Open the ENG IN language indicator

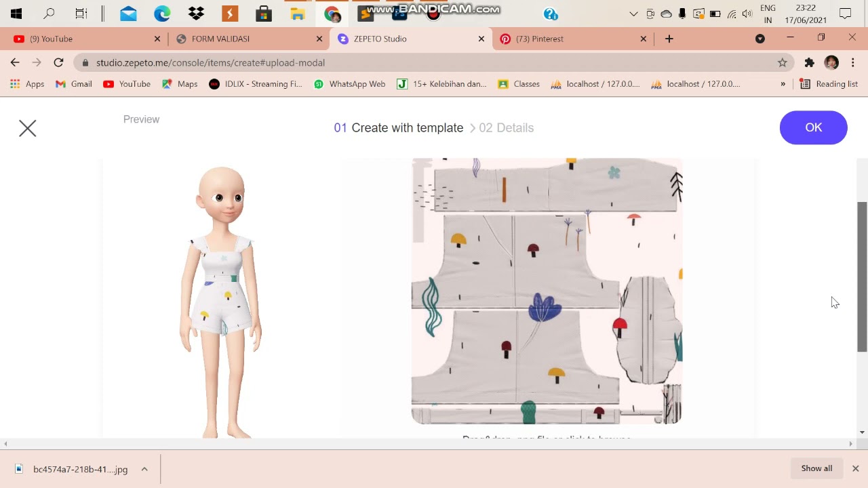tap(768, 14)
